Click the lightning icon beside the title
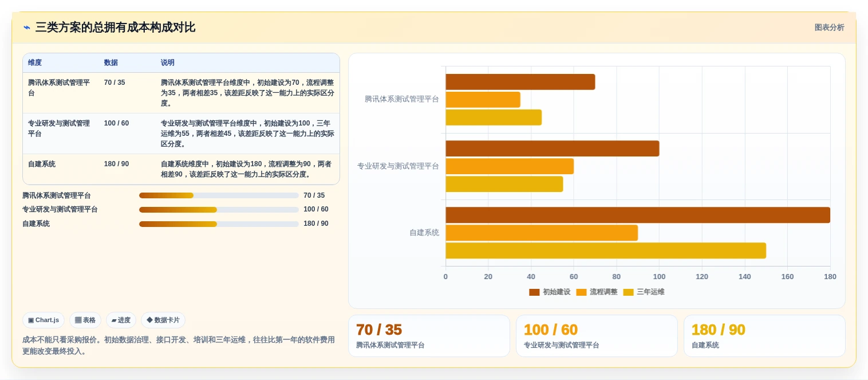The image size is (868, 380). point(26,28)
